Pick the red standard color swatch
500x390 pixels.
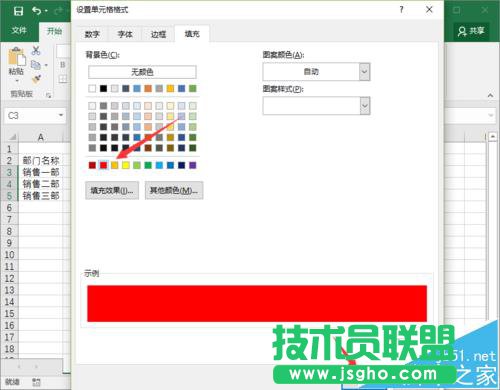(x=103, y=165)
